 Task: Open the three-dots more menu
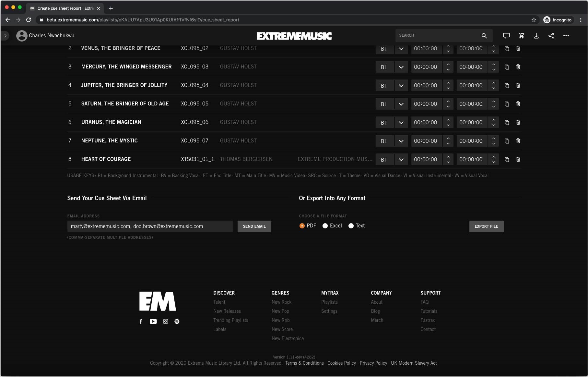click(x=566, y=36)
